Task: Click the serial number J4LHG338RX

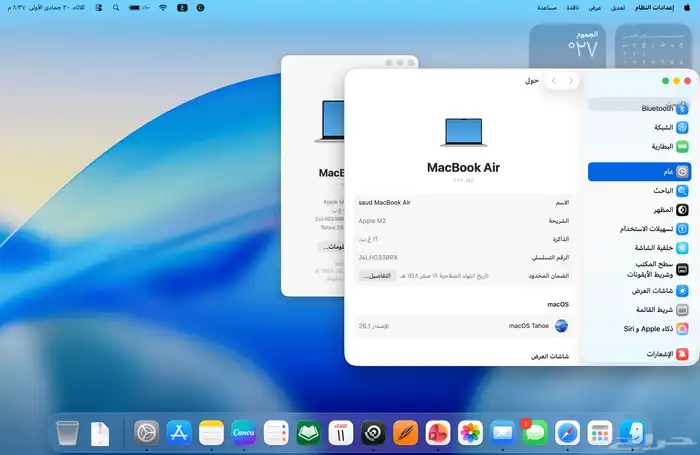Action: pyautogui.click(x=378, y=258)
